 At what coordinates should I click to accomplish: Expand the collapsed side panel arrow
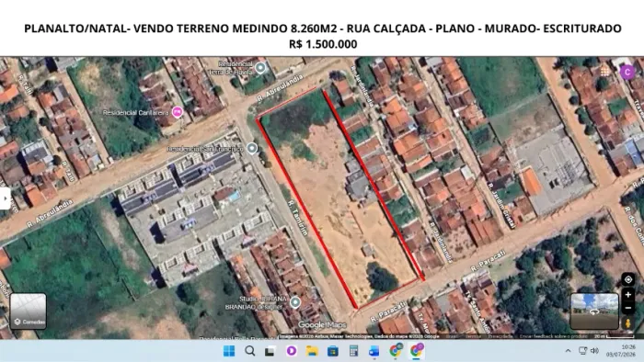5,198
